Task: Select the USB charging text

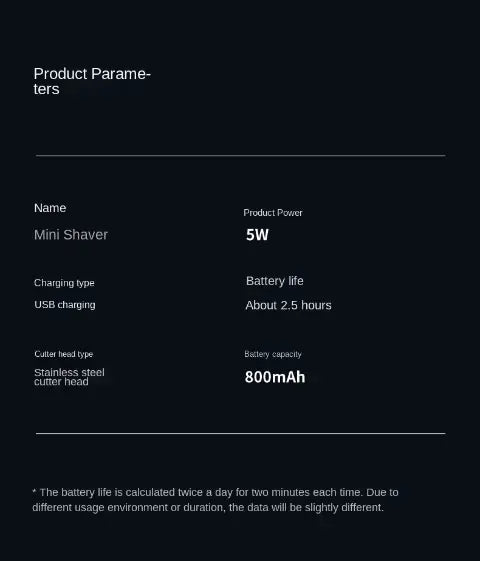Action: [65, 305]
